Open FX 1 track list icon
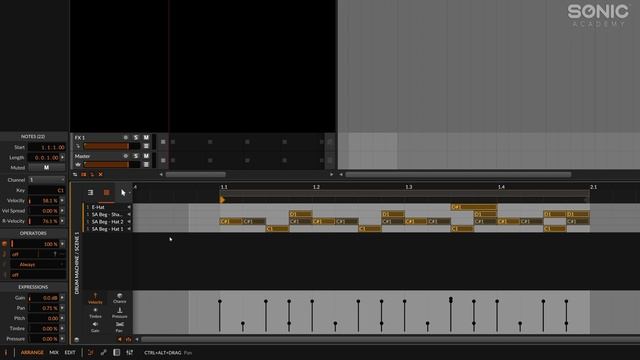 click(x=146, y=146)
